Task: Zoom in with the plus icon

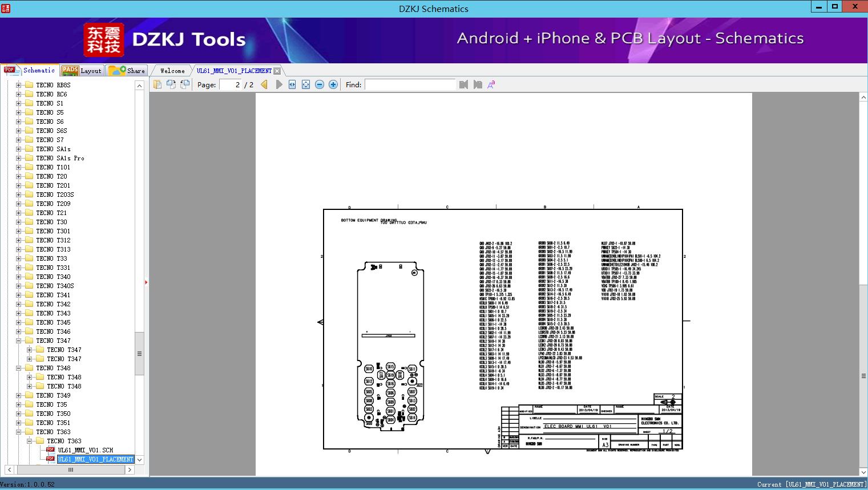Action: point(333,84)
